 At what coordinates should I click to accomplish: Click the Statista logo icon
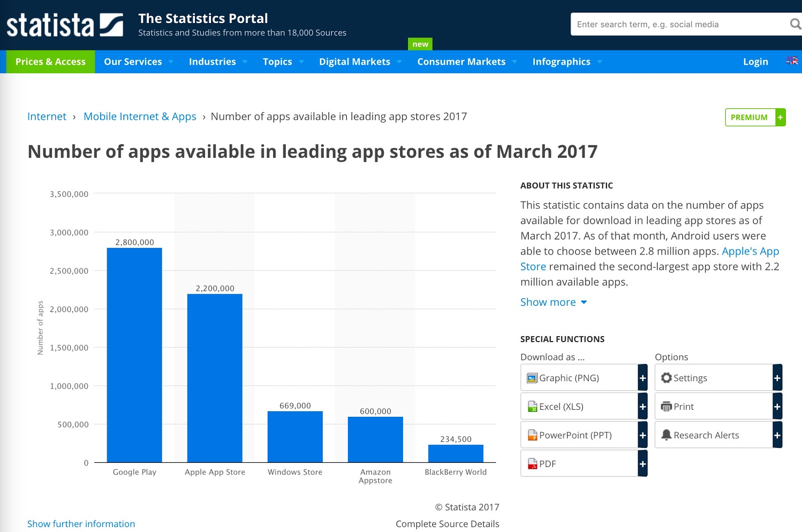(x=111, y=25)
